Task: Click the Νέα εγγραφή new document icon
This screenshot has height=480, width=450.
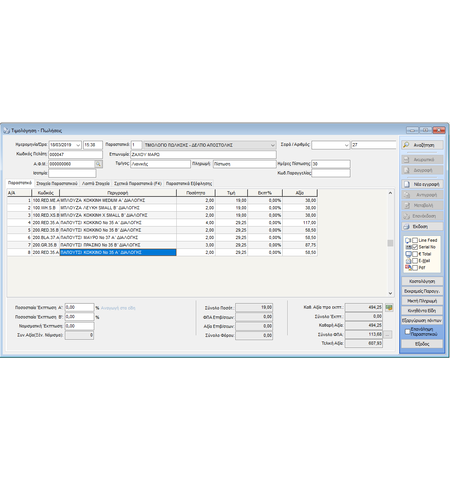Action: click(407, 184)
